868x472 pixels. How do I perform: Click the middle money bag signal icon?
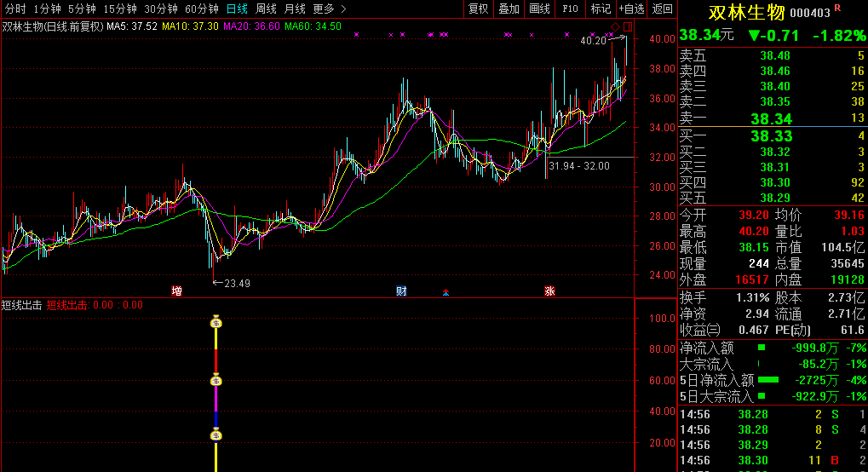coord(216,380)
